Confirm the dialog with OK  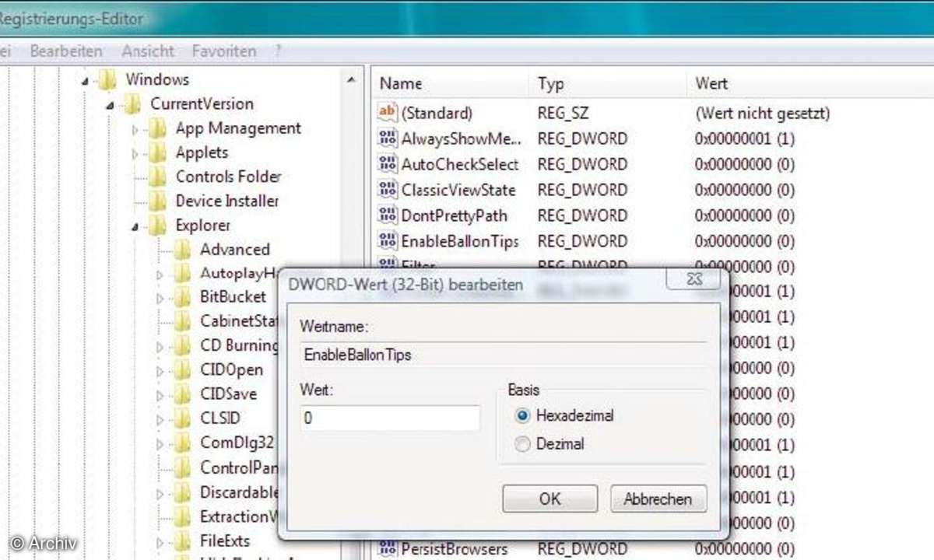[x=550, y=499]
